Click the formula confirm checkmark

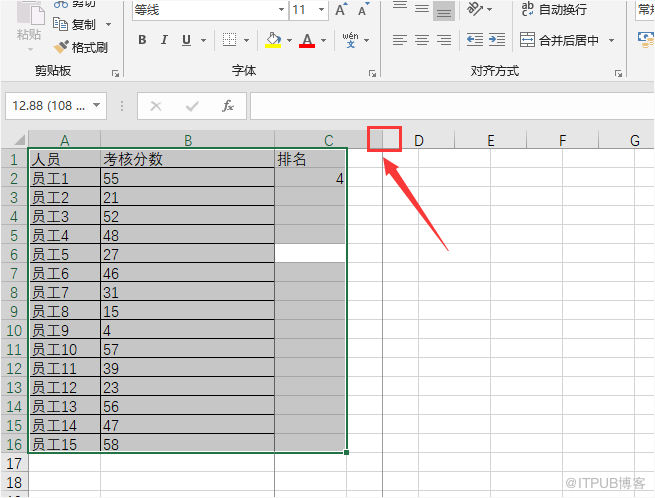[x=192, y=106]
